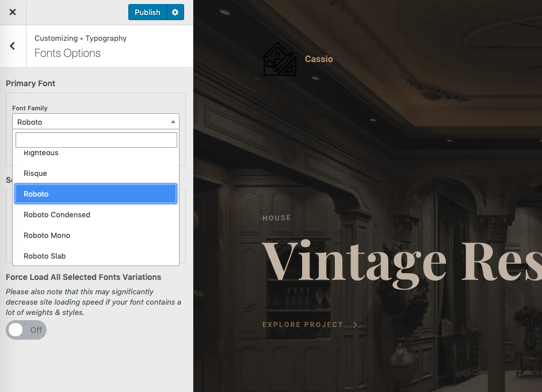This screenshot has width=542, height=392.
Task: Go back using the left chevron arrow
Action: point(13,46)
